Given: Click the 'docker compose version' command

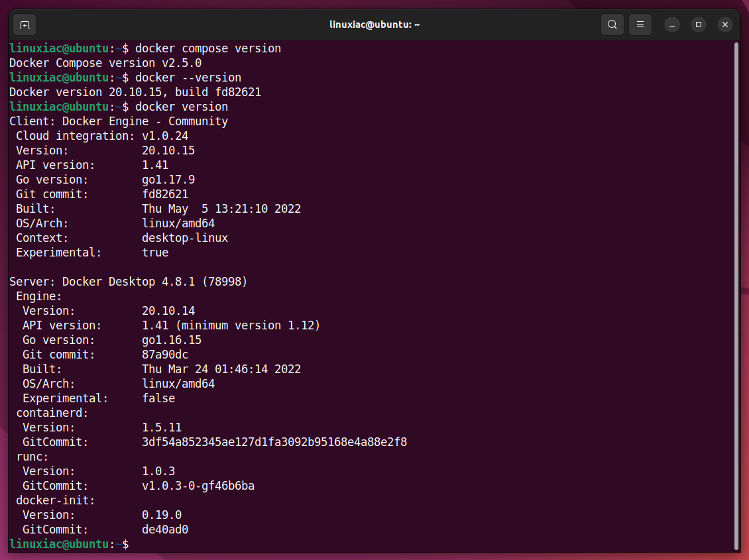Looking at the screenshot, I should pyautogui.click(x=207, y=48).
